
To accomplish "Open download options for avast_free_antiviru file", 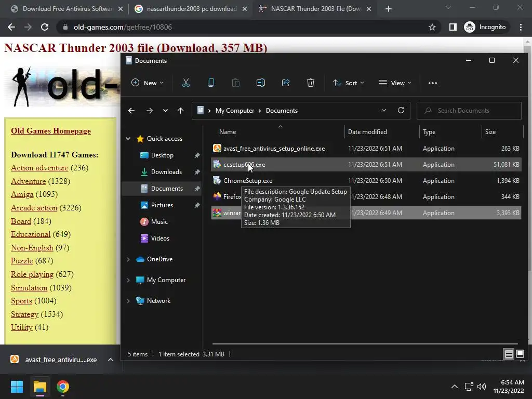I will (111, 360).
